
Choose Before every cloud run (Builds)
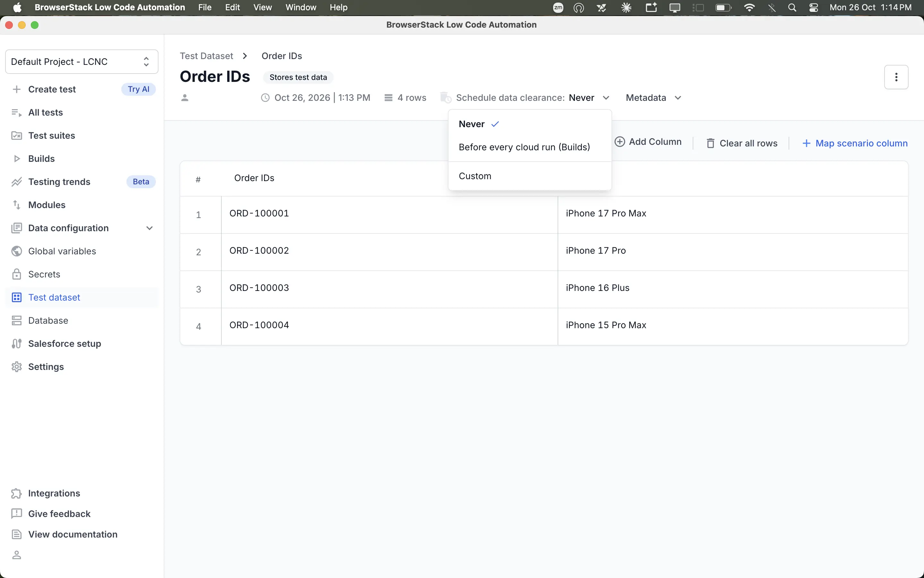(530, 147)
